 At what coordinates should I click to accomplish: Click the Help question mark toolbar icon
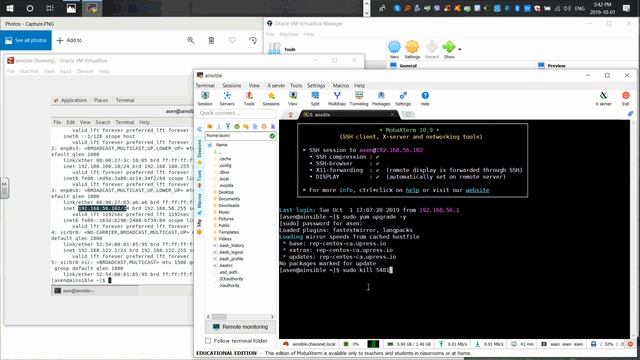point(425,98)
